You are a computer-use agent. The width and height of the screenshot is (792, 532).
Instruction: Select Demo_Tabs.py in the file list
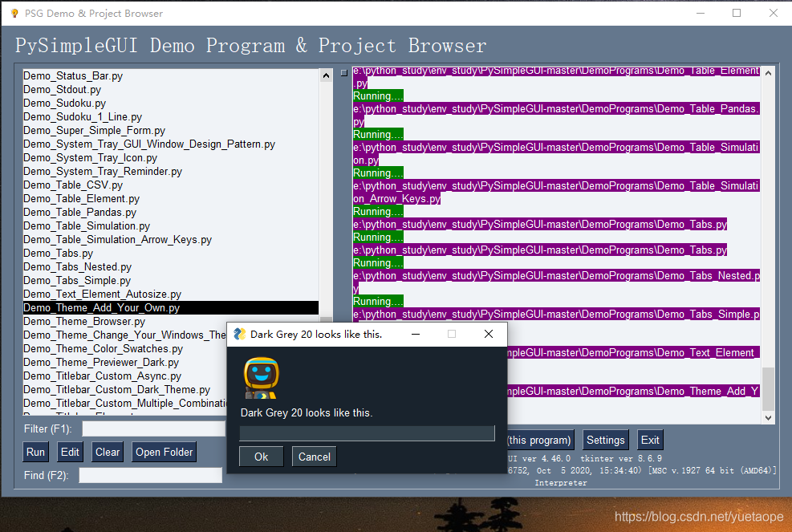pos(171,253)
